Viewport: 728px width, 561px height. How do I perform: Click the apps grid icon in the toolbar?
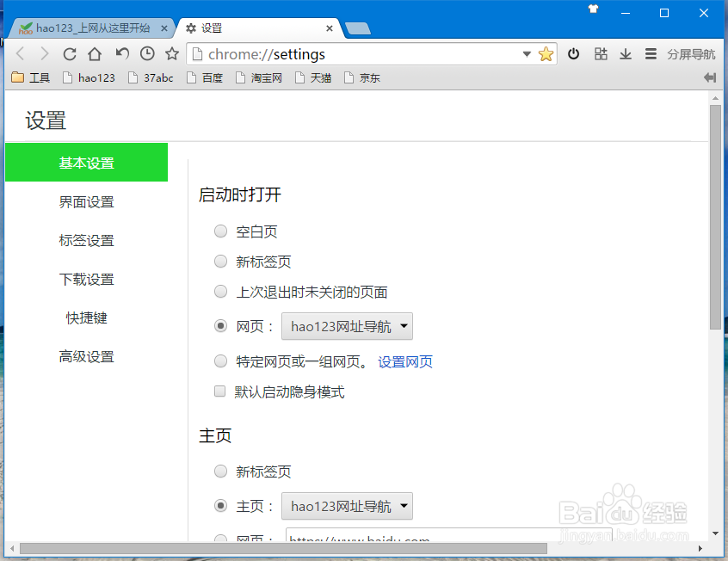(x=600, y=53)
